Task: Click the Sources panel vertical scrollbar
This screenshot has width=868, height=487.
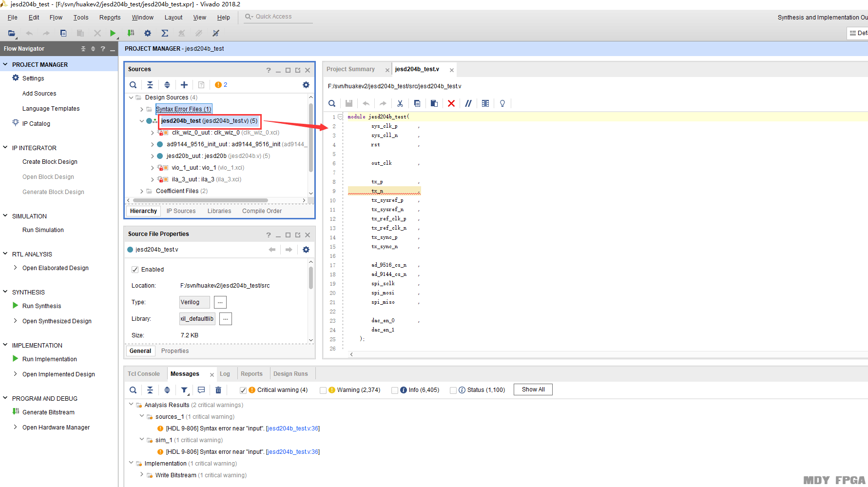Action: [311, 136]
